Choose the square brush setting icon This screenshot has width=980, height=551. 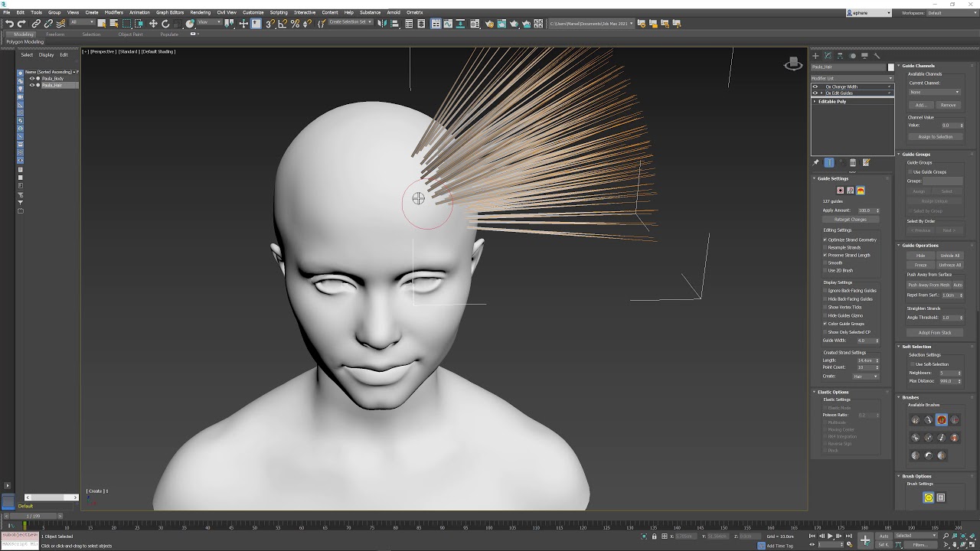coord(941,497)
